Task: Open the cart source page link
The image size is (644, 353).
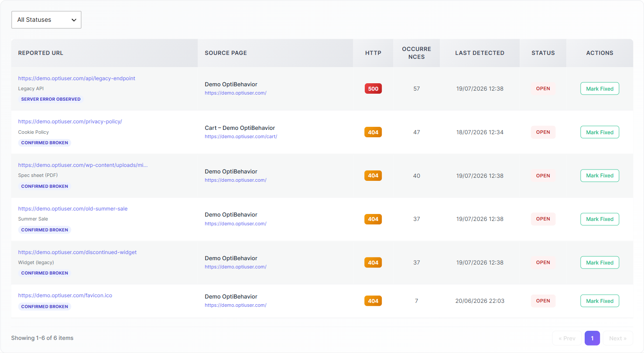Action: (x=241, y=136)
